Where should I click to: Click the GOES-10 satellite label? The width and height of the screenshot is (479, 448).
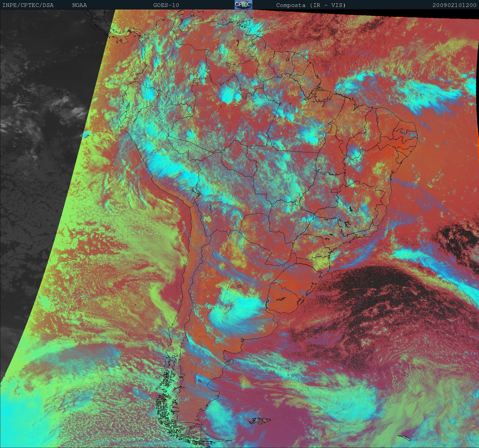click(x=166, y=5)
